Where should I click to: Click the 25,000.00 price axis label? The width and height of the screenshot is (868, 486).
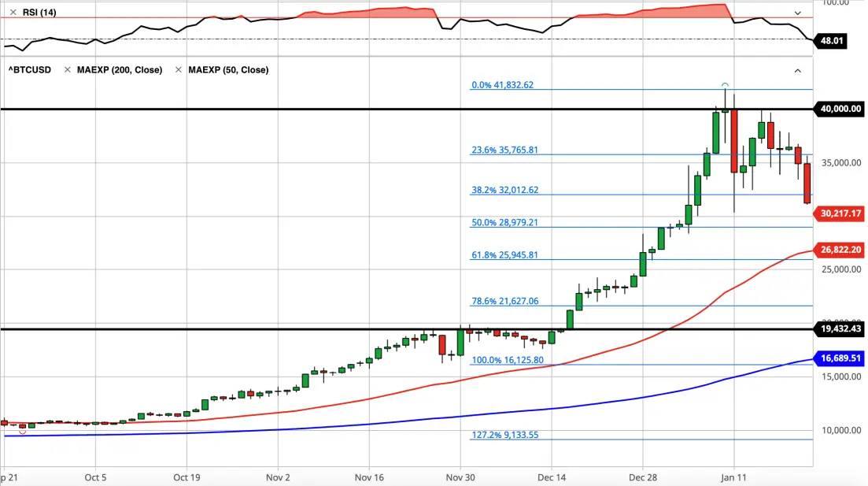click(841, 269)
